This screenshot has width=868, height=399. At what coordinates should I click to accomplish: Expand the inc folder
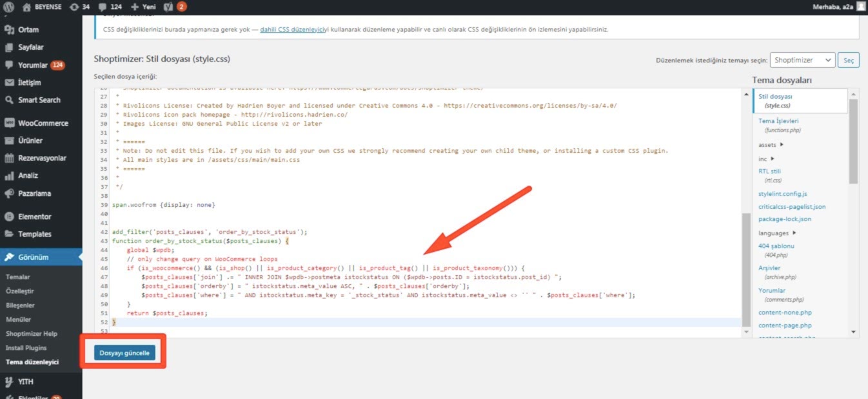pos(766,159)
